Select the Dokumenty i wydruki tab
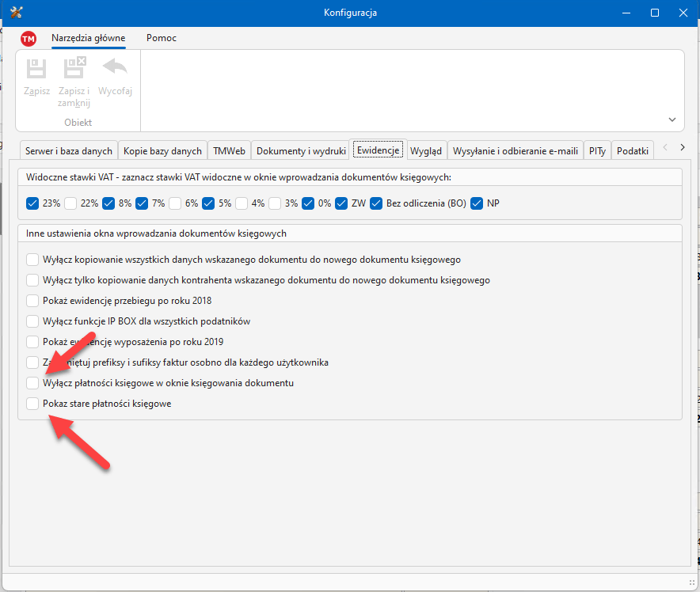700x592 pixels. (301, 150)
